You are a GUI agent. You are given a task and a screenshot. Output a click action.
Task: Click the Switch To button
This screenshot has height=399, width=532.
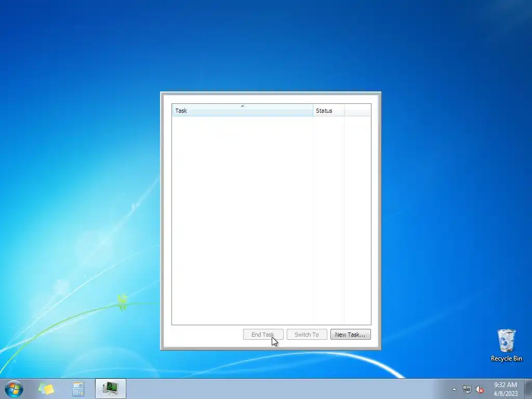(x=307, y=335)
